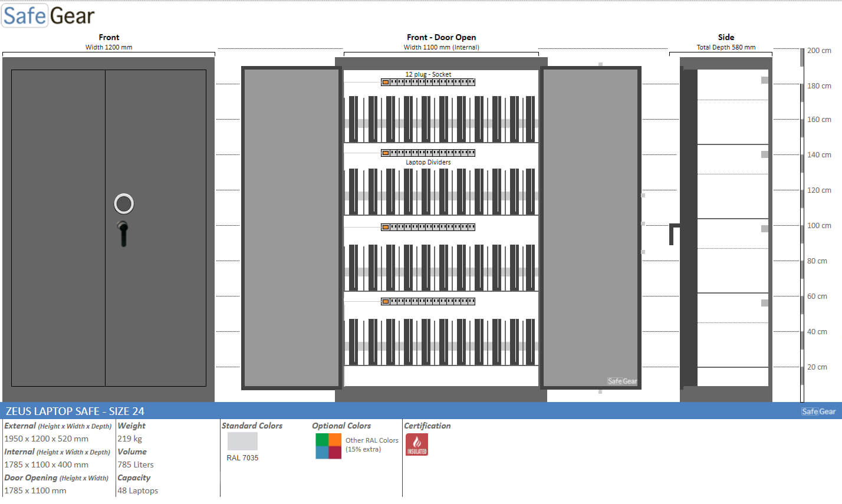Screen dimensions: 842x504
Task: Click the '160 cm' ruler mark
Action: (819, 120)
